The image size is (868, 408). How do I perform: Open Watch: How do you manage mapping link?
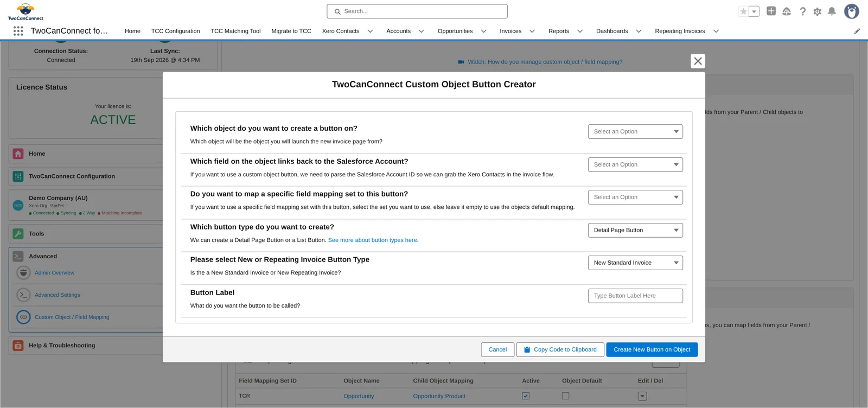tap(545, 62)
